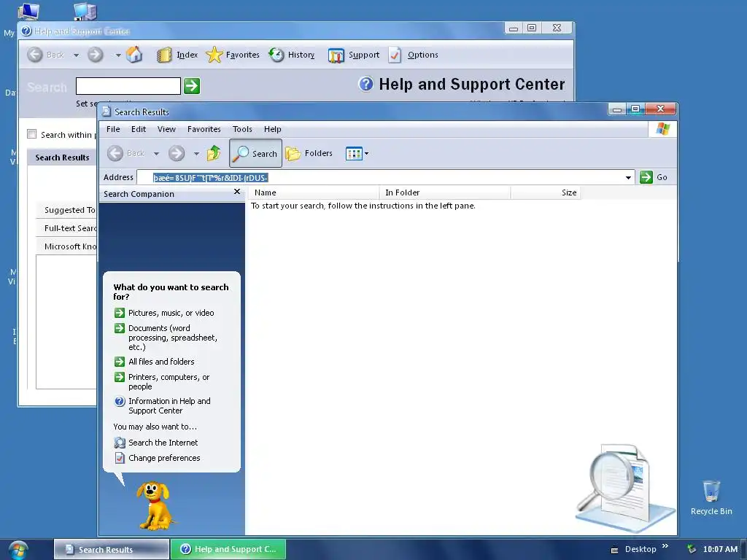This screenshot has width=747, height=560.
Task: Select the Suggested Topics result header
Action: click(66, 210)
